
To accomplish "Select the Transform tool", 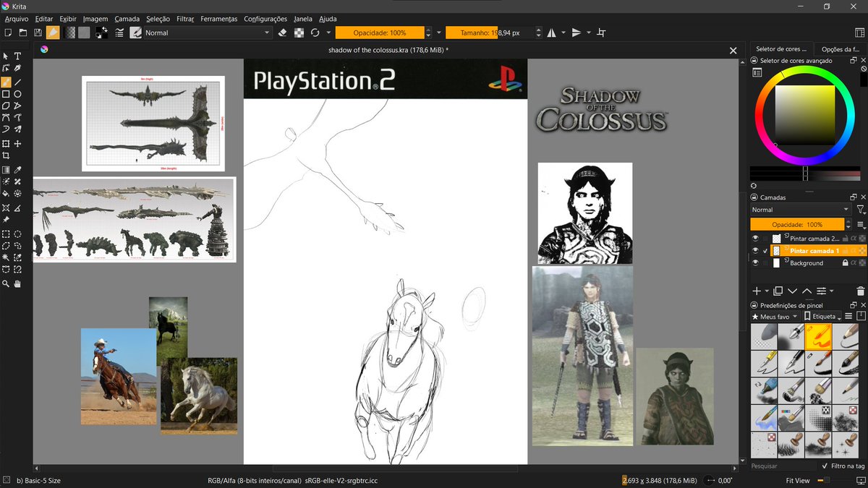I will tap(6, 144).
